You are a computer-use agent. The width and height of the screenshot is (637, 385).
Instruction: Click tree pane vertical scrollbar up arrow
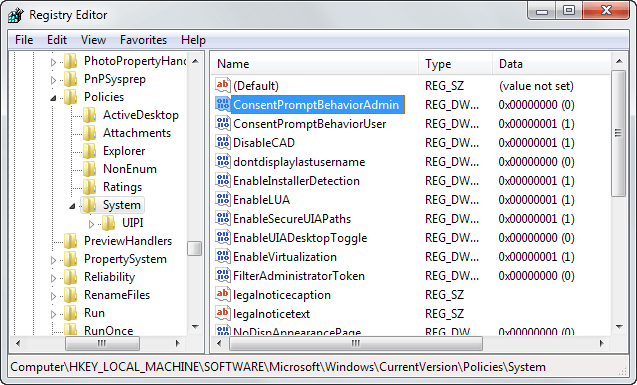pos(195,61)
